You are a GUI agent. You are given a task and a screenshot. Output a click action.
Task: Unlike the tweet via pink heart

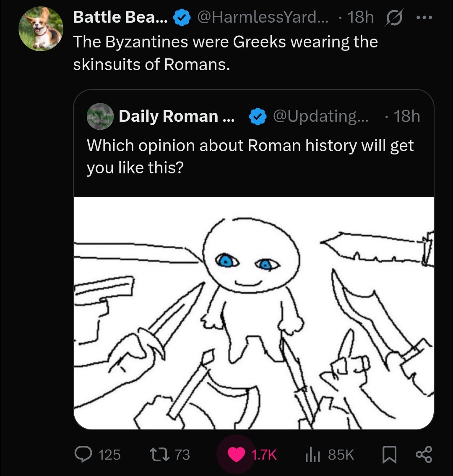coord(236,455)
